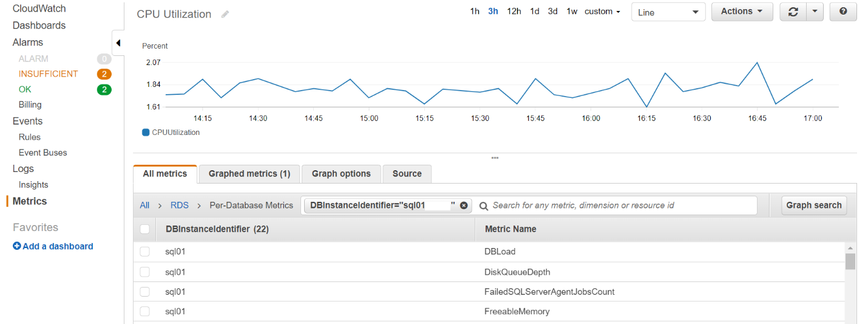Click the pencil icon to edit graph title

pos(225,14)
